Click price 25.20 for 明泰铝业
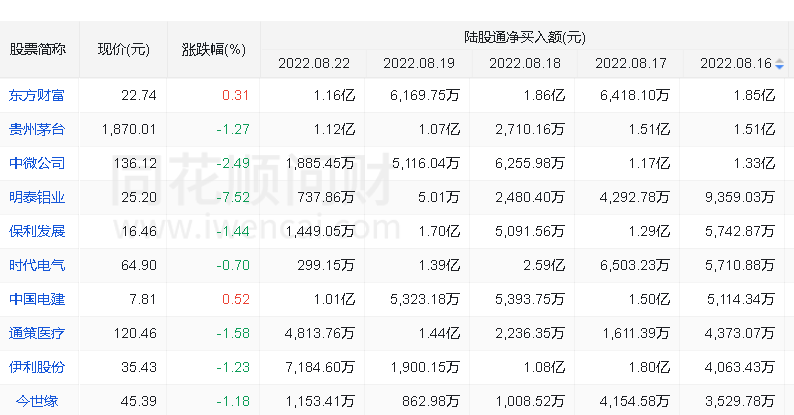Viewport: 794px width, 415px height. [x=139, y=197]
